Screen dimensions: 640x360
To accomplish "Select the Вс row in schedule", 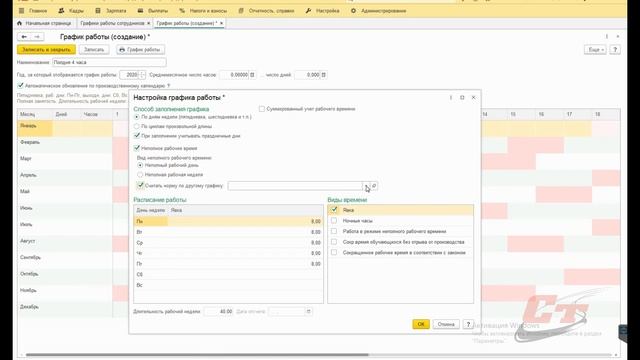I will (x=228, y=285).
